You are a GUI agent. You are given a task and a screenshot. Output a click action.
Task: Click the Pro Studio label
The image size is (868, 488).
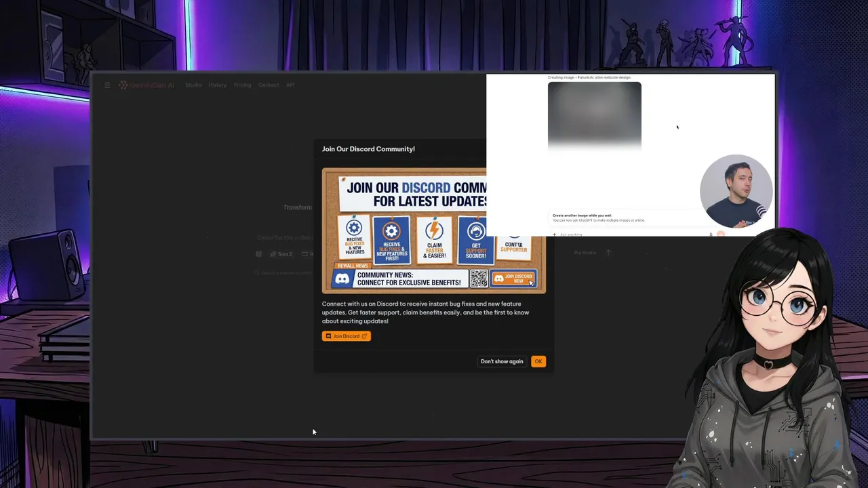(x=585, y=253)
